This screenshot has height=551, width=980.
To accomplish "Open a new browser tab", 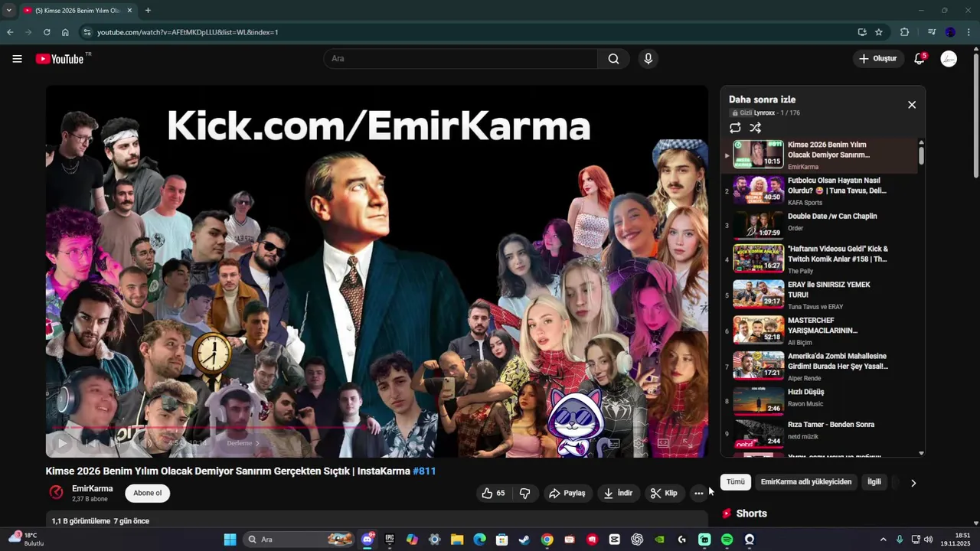I will coord(148,11).
